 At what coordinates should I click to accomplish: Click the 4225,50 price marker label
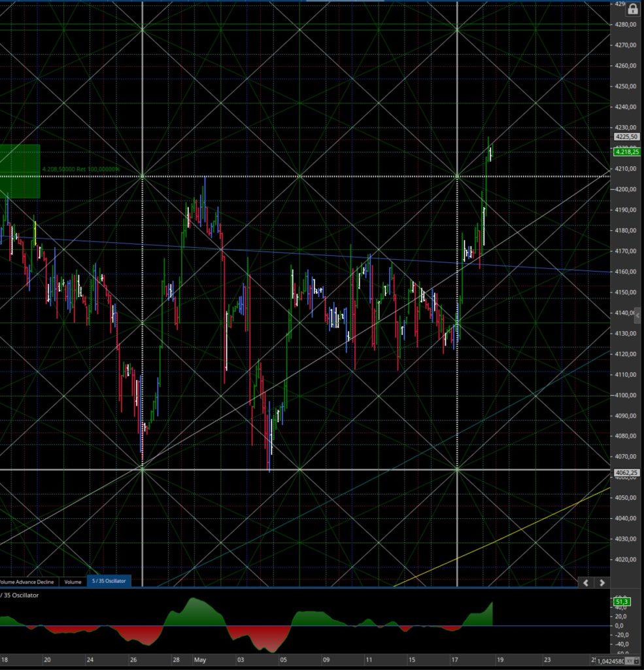pyautogui.click(x=626, y=137)
